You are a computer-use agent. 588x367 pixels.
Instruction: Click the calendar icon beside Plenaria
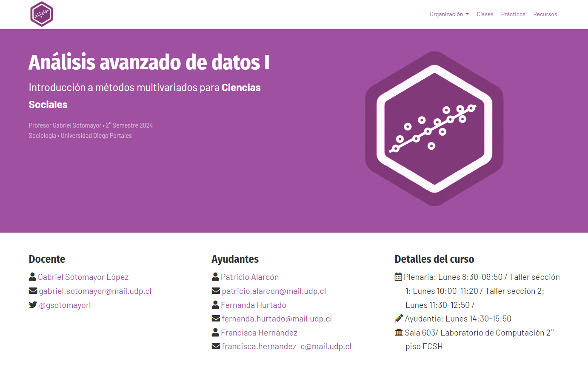[398, 277]
